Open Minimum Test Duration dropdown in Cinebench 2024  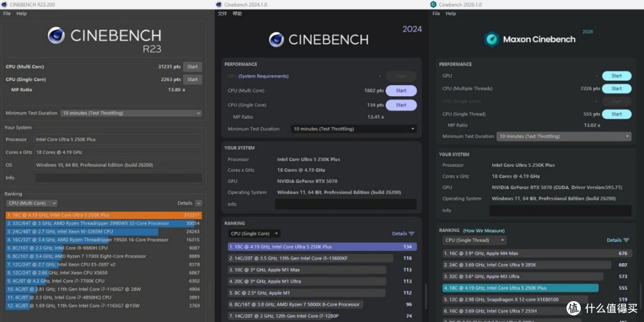point(354,129)
